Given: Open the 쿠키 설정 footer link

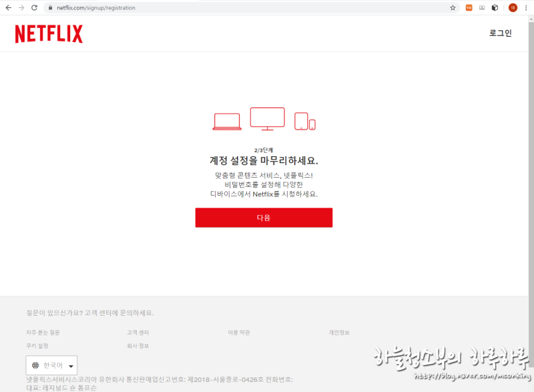Looking at the screenshot, I should click(37, 346).
